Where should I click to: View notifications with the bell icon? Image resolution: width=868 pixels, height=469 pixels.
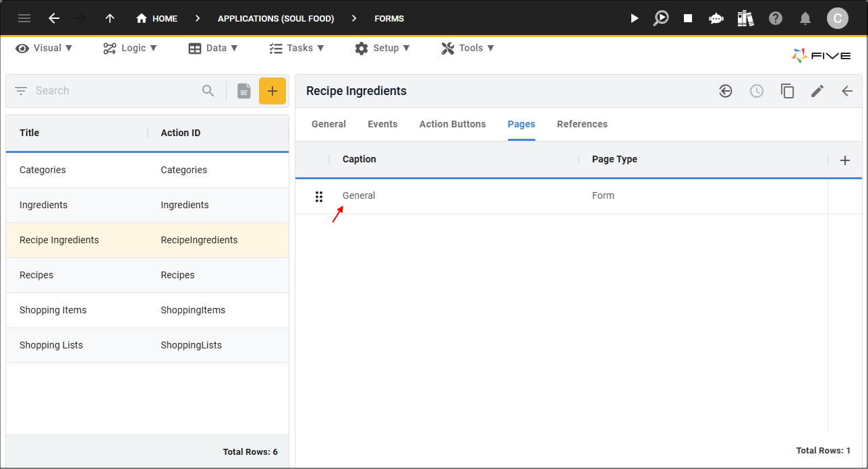805,18
